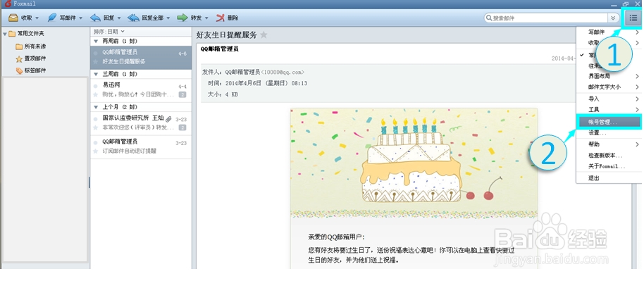Select 标签邮件 folder in tree
The image size is (644, 281).
click(x=35, y=70)
